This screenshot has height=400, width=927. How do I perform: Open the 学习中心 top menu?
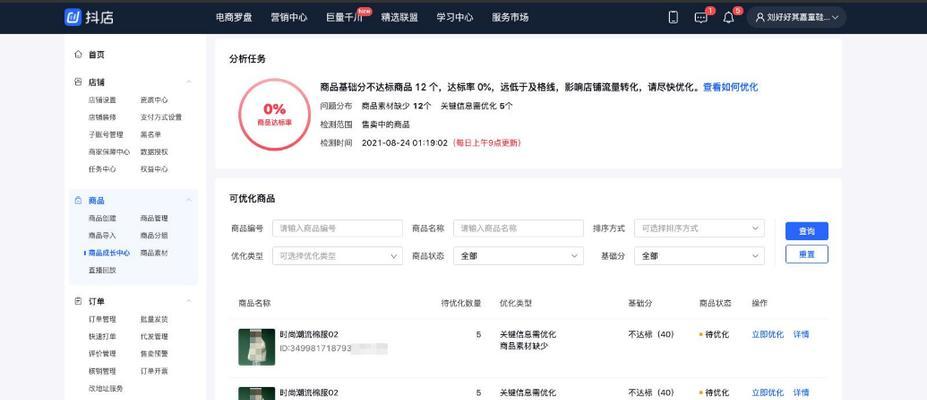coord(455,18)
